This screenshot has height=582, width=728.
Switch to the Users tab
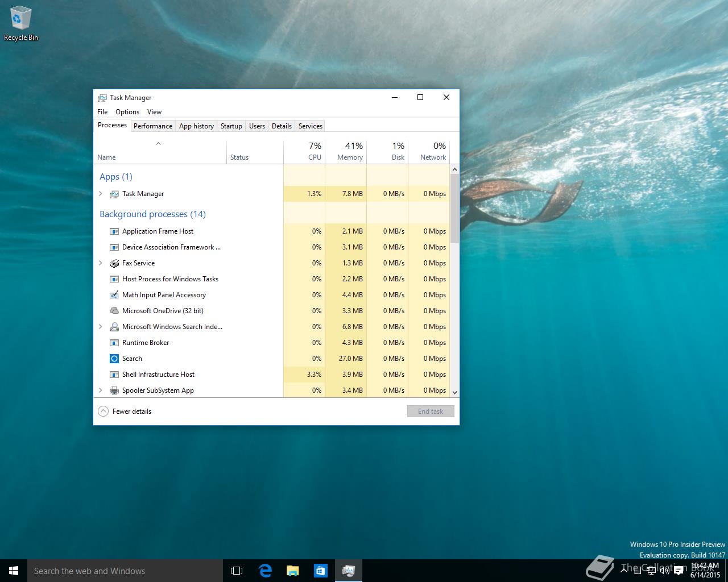pyautogui.click(x=257, y=126)
